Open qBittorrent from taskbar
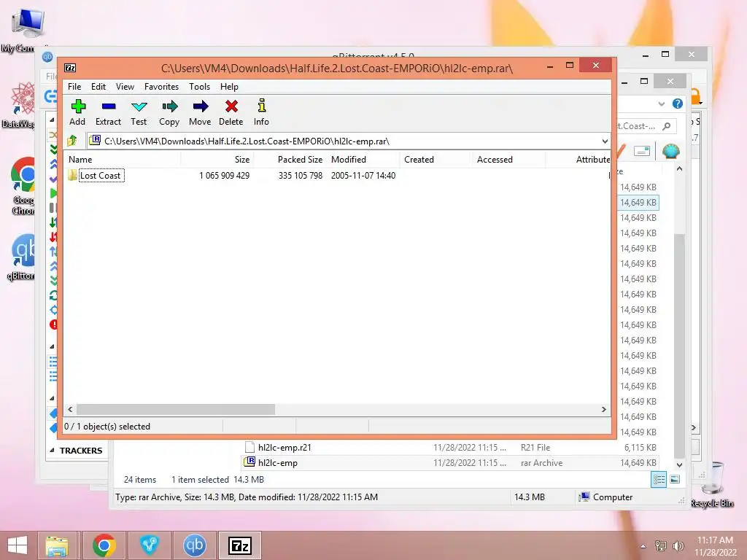This screenshot has width=747, height=560. point(194,545)
